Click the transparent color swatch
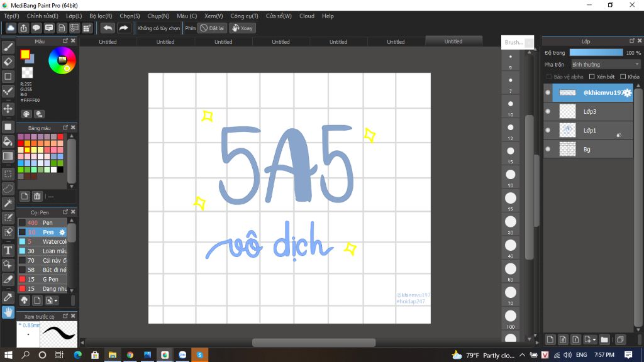The width and height of the screenshot is (644, 362). click(27, 73)
